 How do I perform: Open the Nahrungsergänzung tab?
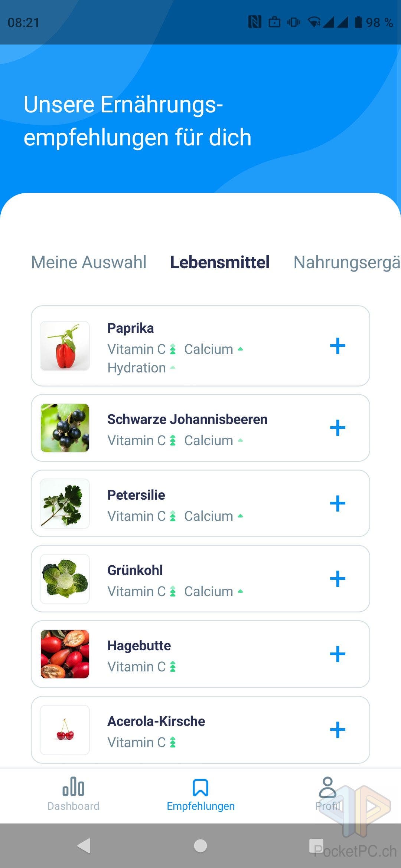347,262
